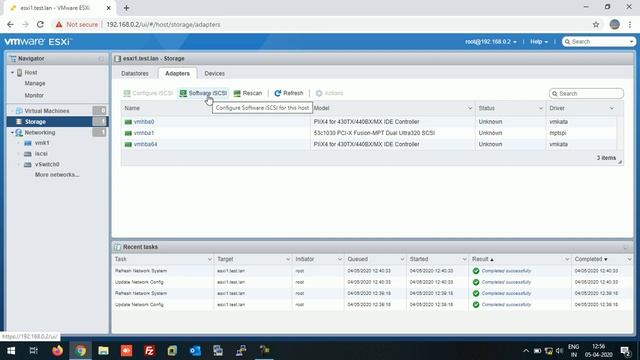Reload the browser page

pos(40,24)
